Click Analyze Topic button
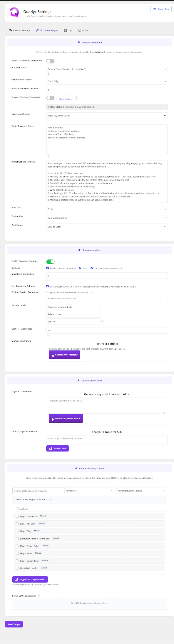 pos(58,448)
